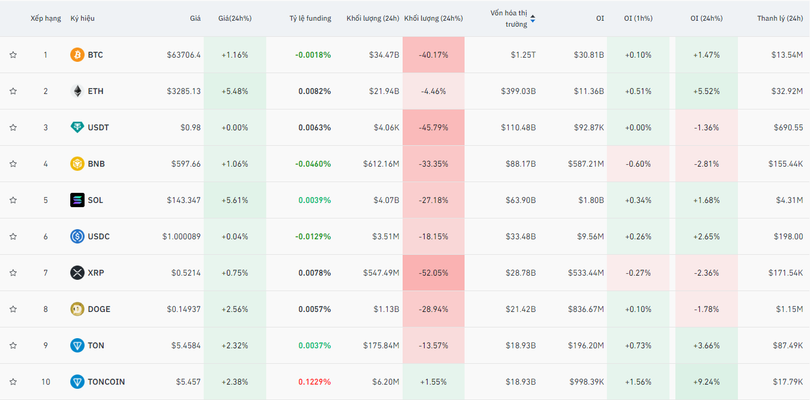Click XRP's red -52.05% volume cell
The image size is (810, 400).
coord(433,273)
